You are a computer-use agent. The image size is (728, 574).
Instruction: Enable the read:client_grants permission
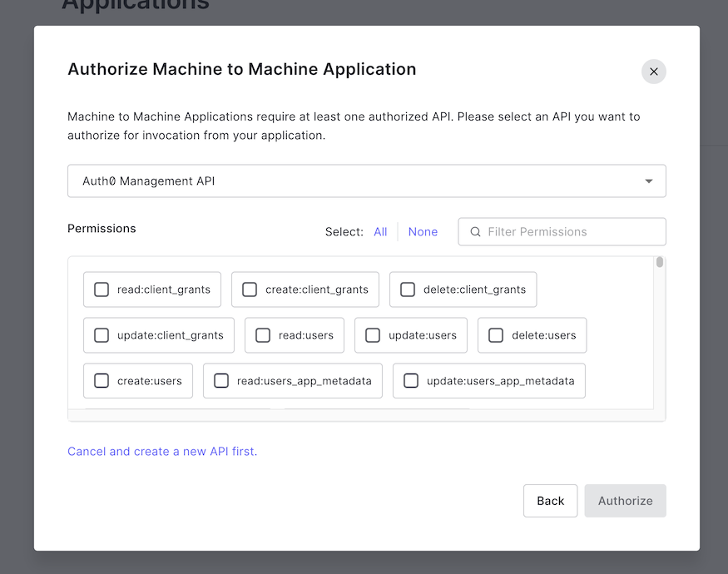pyautogui.click(x=102, y=289)
